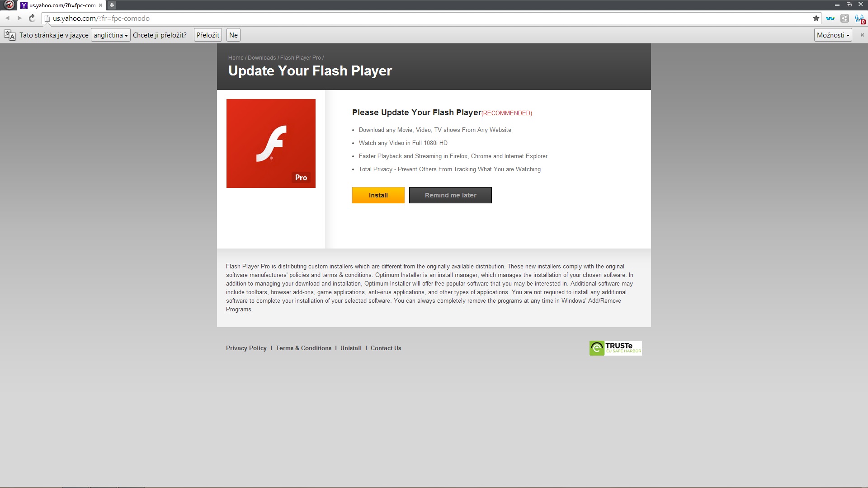Click the Comodo Dragon logo icon
Image resolution: width=868 pixels, height=488 pixels.
(x=9, y=5)
